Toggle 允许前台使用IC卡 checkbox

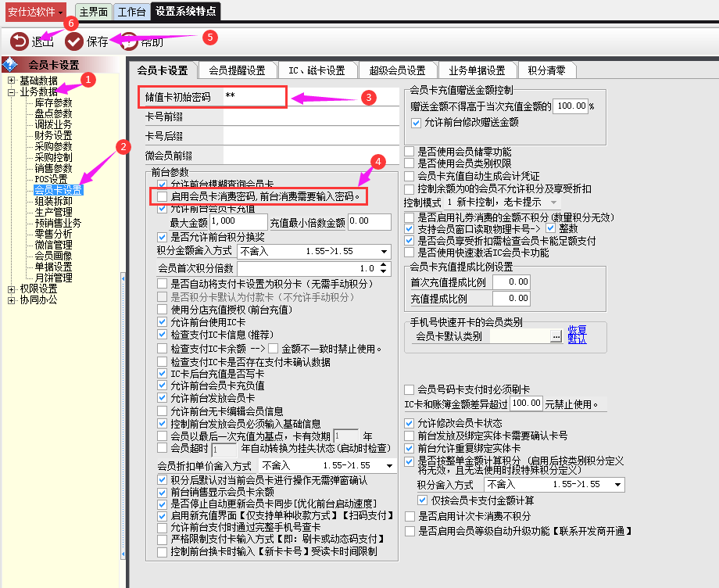(x=162, y=322)
